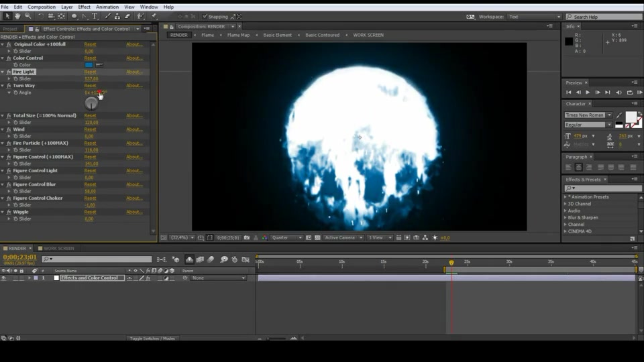The width and height of the screenshot is (644, 362).
Task: Toggle the Region of Interest button
Action: click(x=210, y=237)
